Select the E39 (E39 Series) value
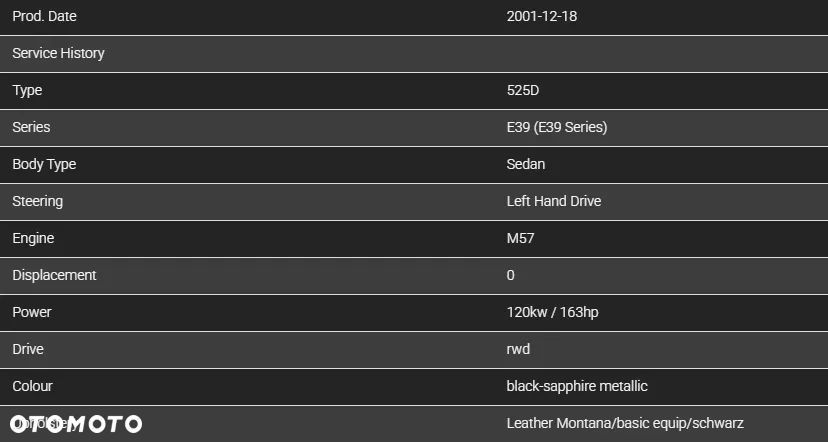The height and width of the screenshot is (442, 828). [x=557, y=127]
